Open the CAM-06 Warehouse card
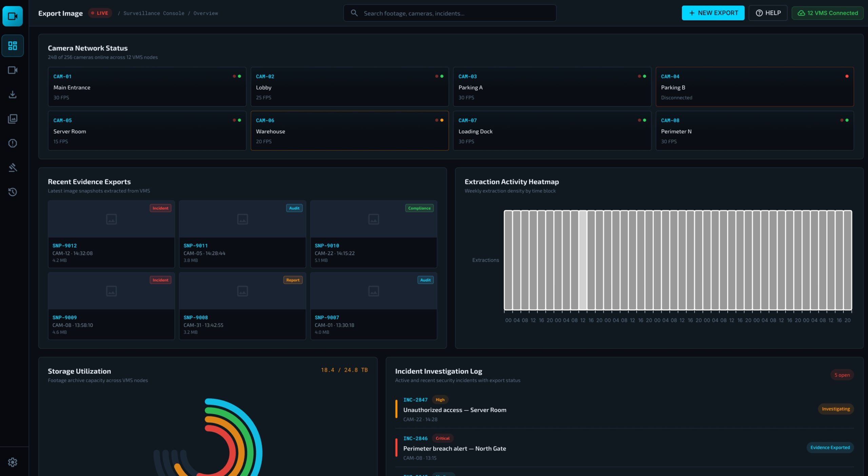This screenshot has height=476, width=868. tap(350, 131)
